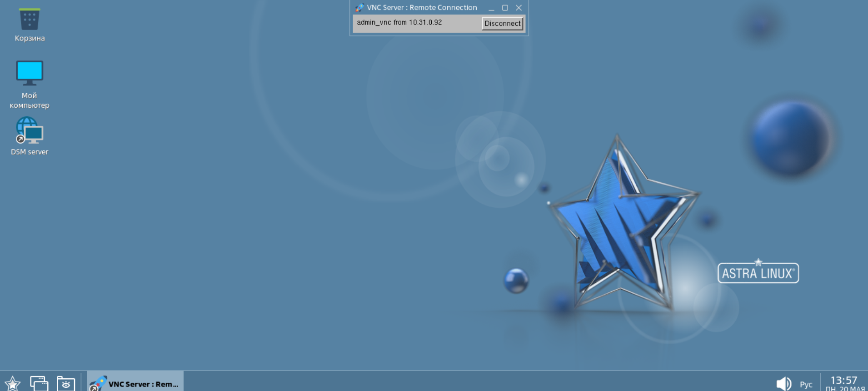868x391 pixels.
Task: Click rocket icon in VNC window title
Action: 359,8
